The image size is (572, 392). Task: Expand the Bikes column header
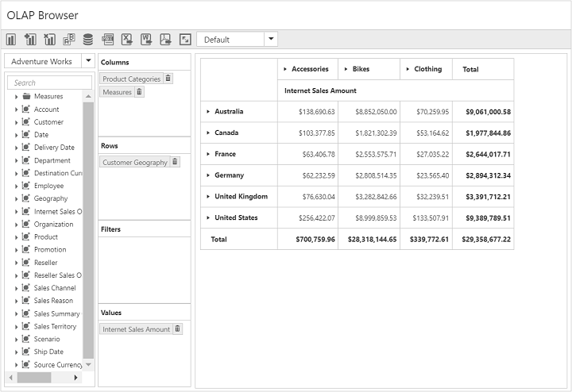[346, 69]
